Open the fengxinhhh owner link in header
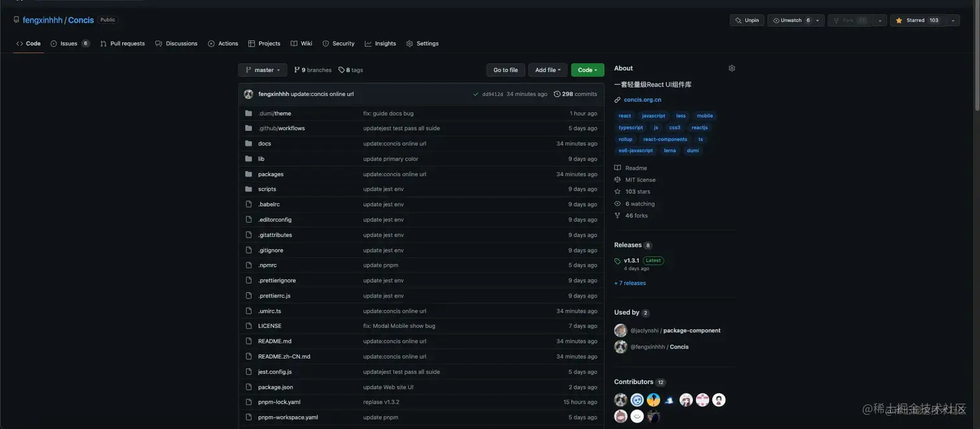The width and height of the screenshot is (980, 429). (43, 20)
